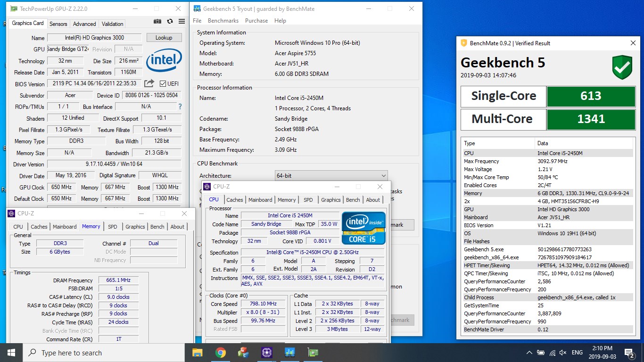Viewport: 644px width, 362px height.
Task: Click the Multi-Core score 1341
Action: (x=591, y=119)
